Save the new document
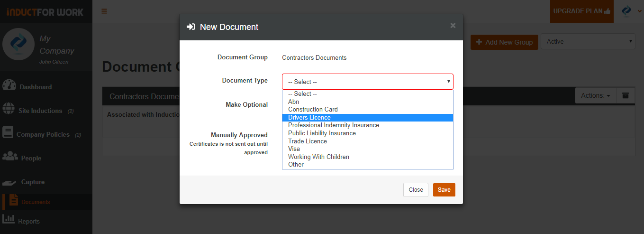Viewport: 644px width, 234px height. pos(444,190)
